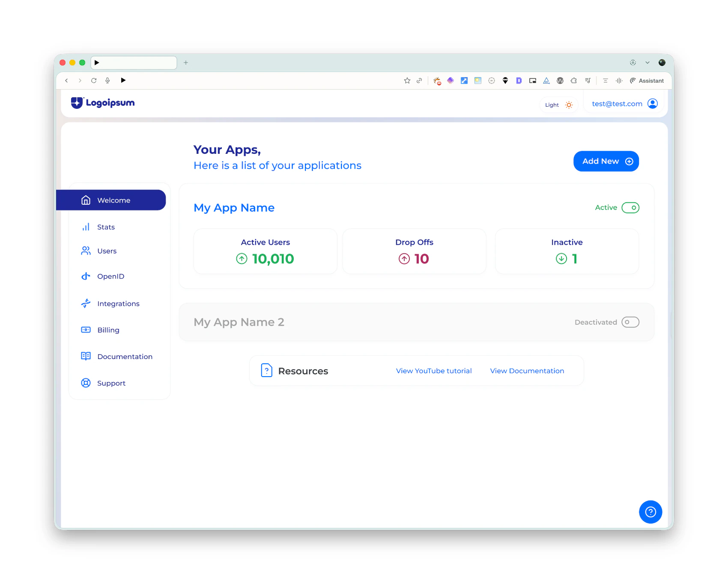Click the reader-mode lines toolbar icon

606,81
